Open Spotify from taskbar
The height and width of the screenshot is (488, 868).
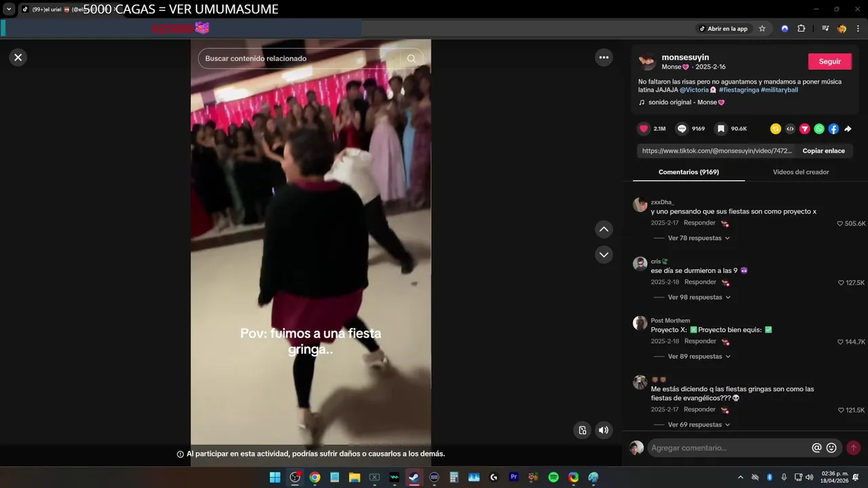click(553, 477)
